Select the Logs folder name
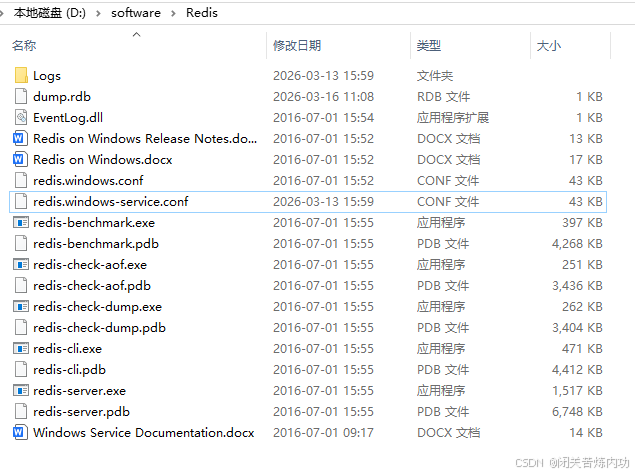Image resolution: width=635 pixels, height=474 pixels. pyautogui.click(x=47, y=76)
